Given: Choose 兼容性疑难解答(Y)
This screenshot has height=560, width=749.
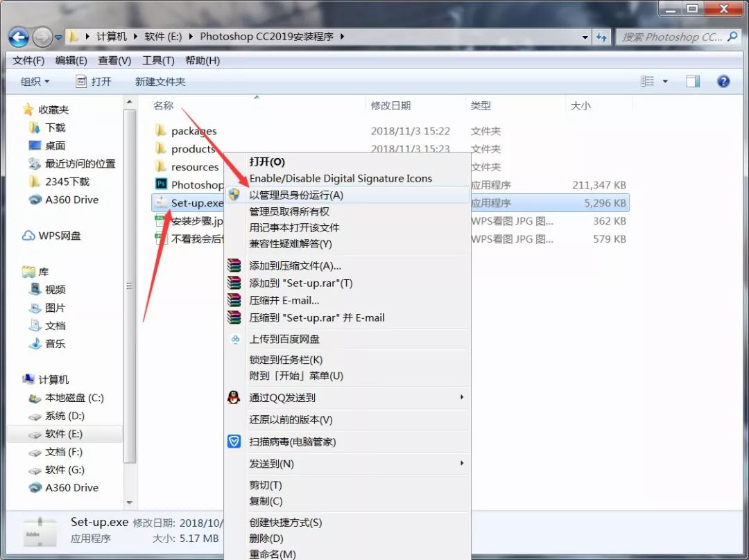Looking at the screenshot, I should 347,244.
